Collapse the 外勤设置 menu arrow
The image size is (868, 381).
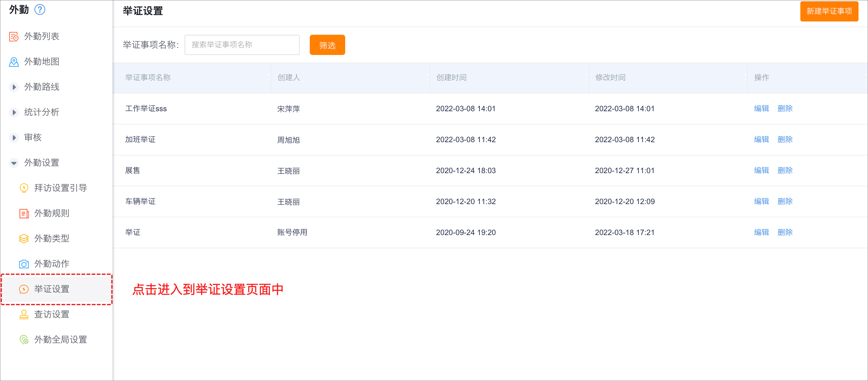(14, 163)
